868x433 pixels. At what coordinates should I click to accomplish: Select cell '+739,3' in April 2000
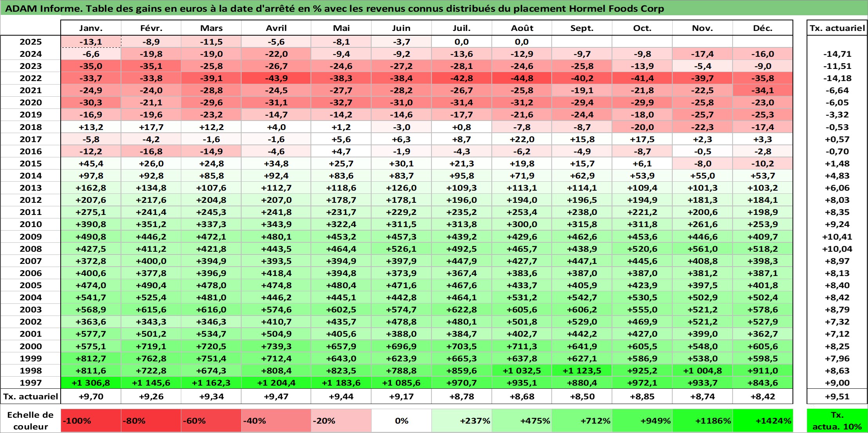pos(276,346)
